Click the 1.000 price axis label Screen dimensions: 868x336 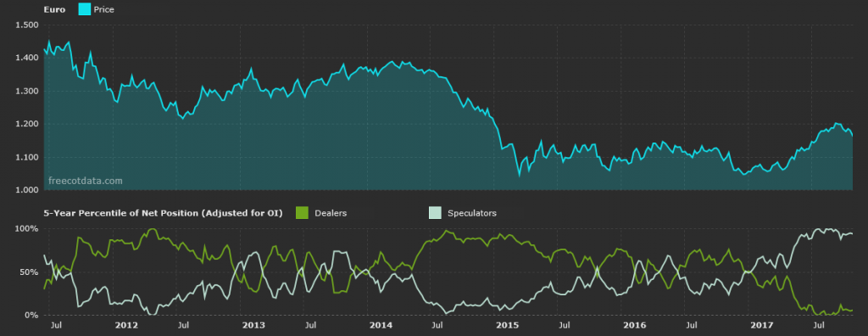(x=26, y=190)
